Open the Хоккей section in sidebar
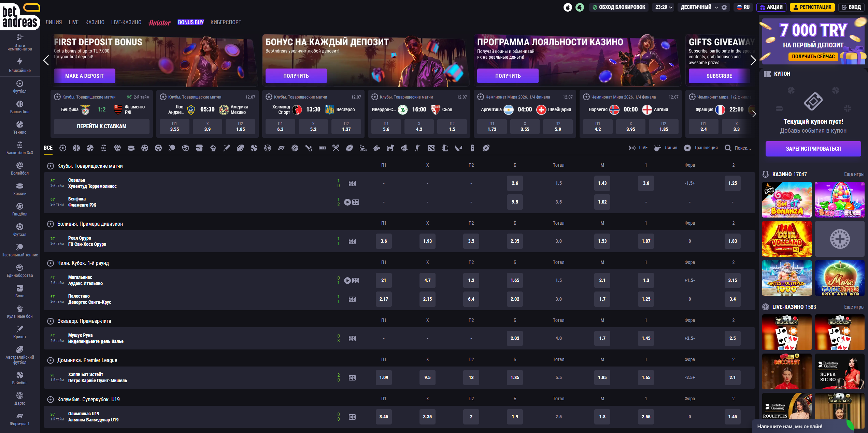 coord(20,189)
